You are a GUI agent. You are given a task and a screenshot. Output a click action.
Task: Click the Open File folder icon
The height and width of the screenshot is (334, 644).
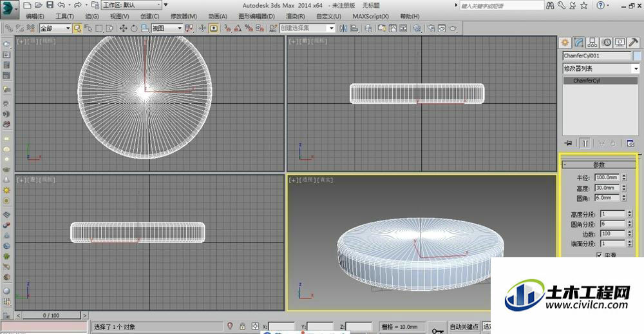point(38,5)
